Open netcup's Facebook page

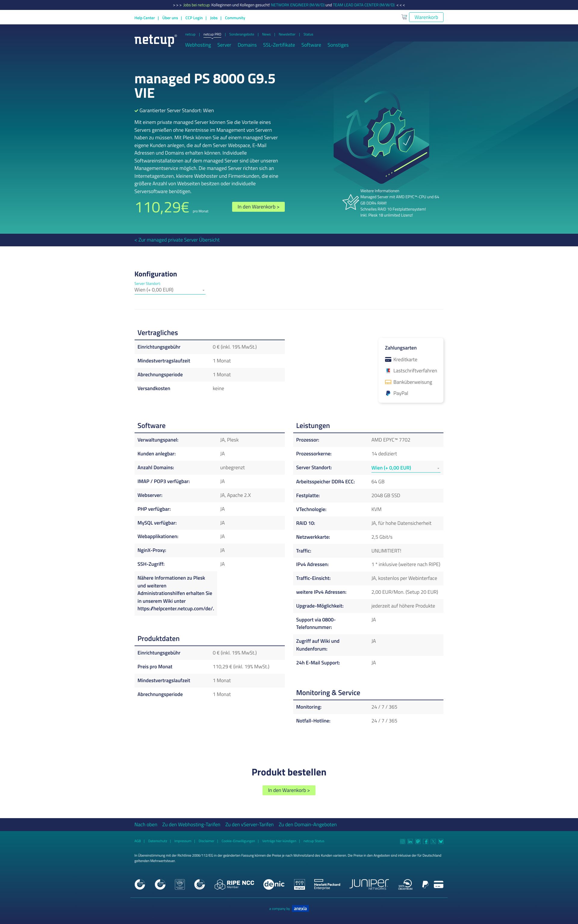(425, 842)
